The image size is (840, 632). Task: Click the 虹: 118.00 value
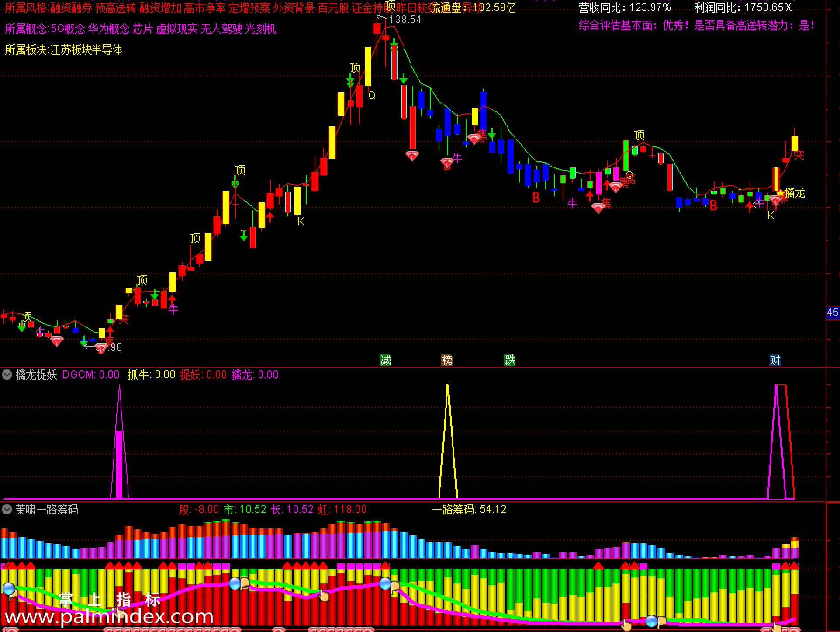342,509
